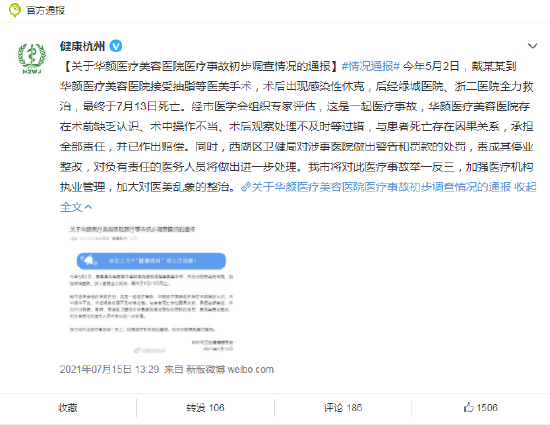Click the blue verified V badge
This screenshot has height=425, width=550.
click(116, 46)
